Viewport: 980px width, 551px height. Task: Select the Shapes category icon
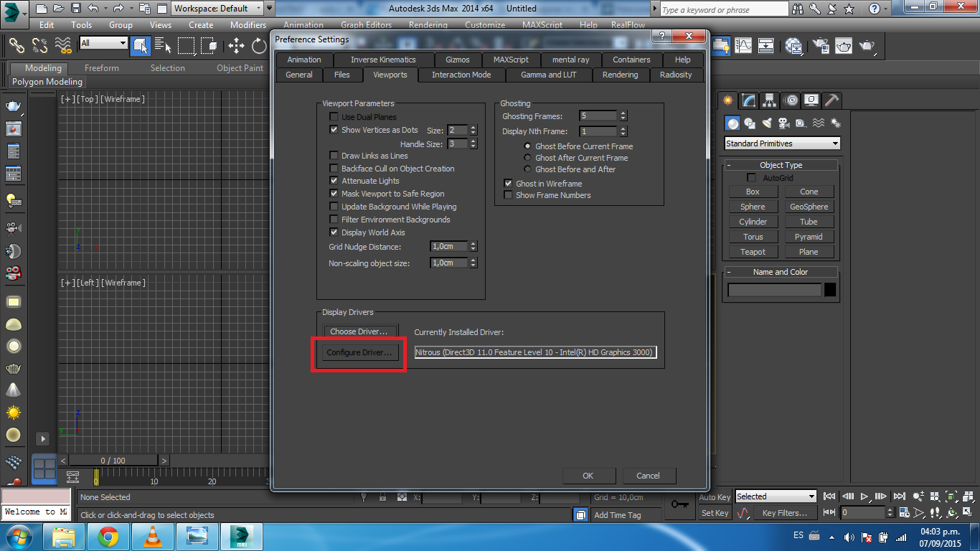[750, 123]
